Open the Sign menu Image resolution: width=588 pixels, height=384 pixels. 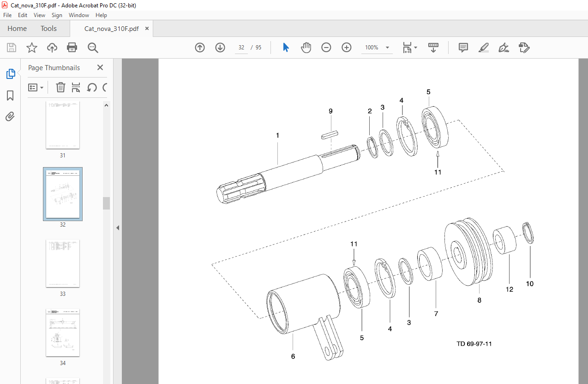pos(57,15)
